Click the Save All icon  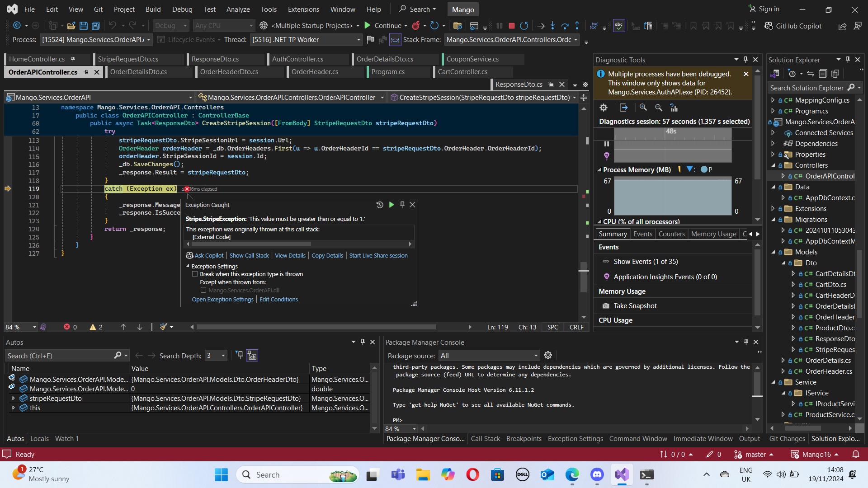(96, 26)
